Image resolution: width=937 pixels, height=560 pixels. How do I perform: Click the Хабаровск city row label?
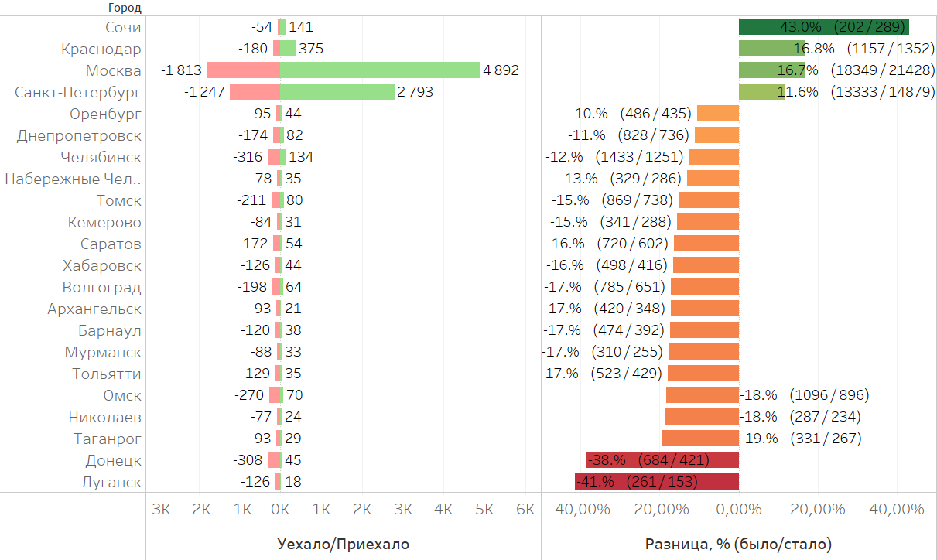coord(102,265)
